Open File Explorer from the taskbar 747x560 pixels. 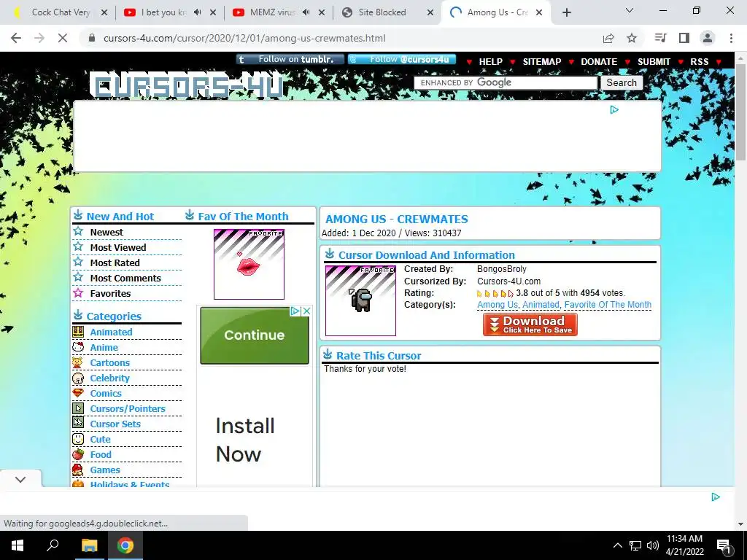89,545
